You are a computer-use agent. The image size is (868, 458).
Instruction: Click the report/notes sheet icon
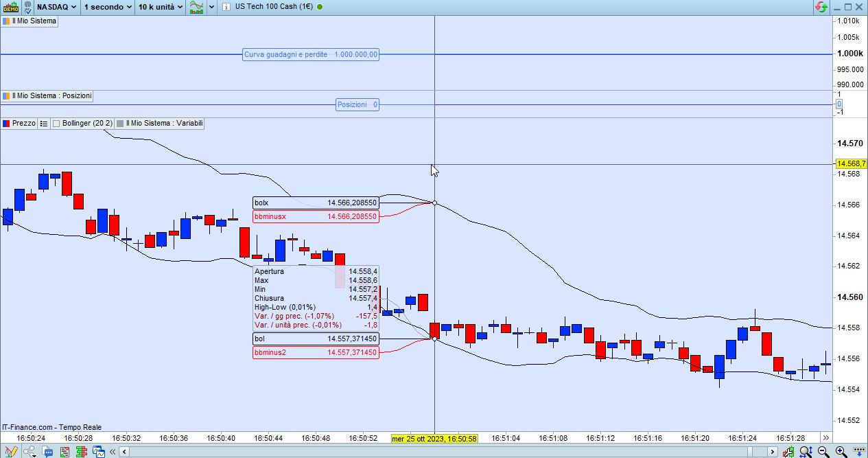click(x=64, y=452)
